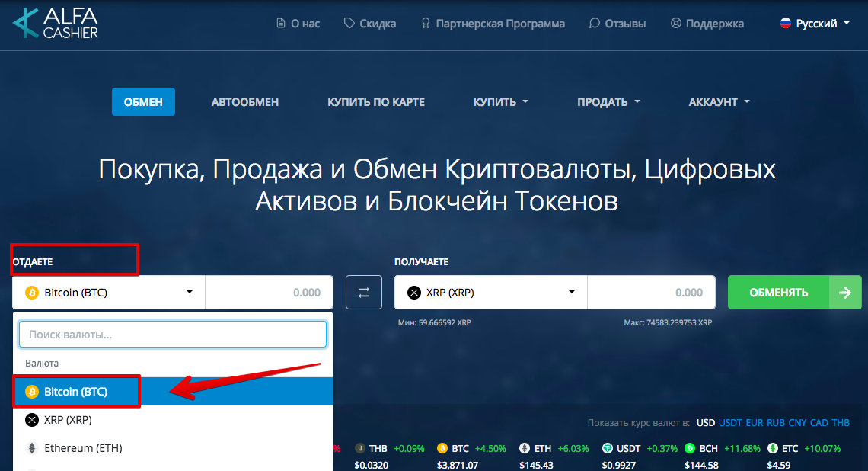This screenshot has width=868, height=471.
Task: Click the THB coin icon in the ticker
Action: click(x=360, y=448)
